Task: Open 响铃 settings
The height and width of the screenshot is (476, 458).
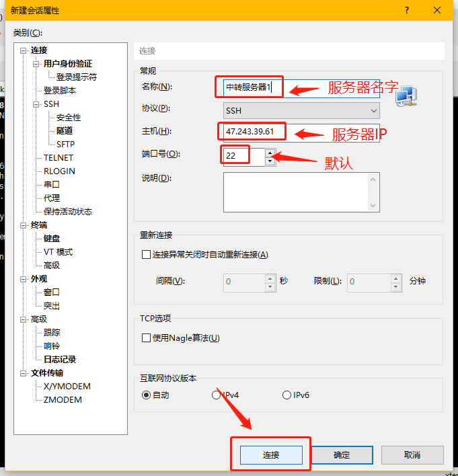Action: pos(52,346)
